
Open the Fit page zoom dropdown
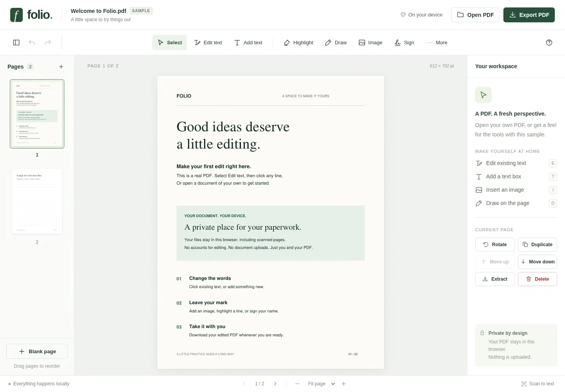click(x=321, y=384)
